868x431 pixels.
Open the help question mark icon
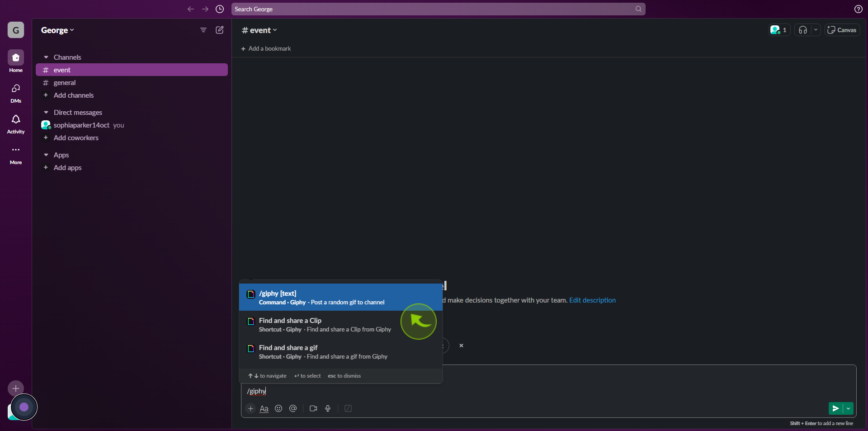click(858, 9)
